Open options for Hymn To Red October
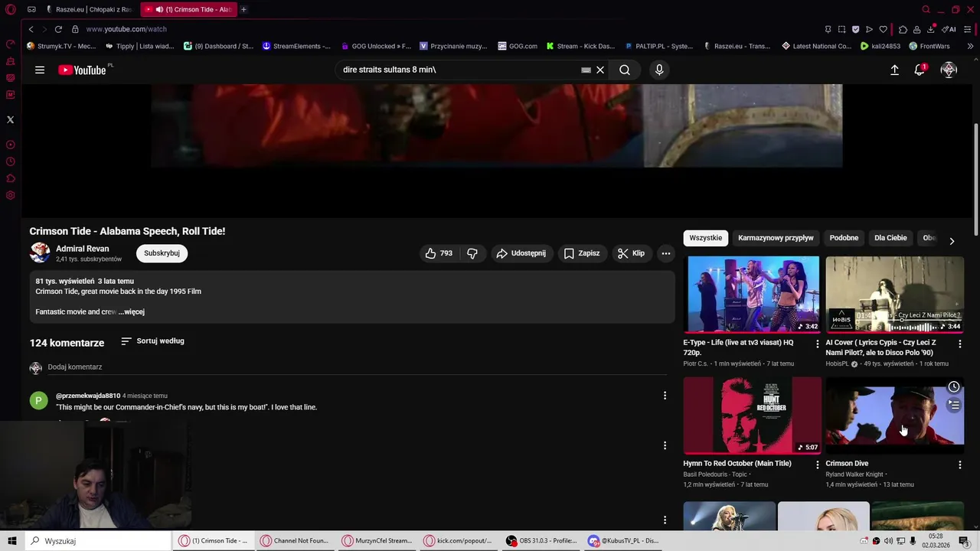Image resolution: width=980 pixels, height=551 pixels. [818, 465]
